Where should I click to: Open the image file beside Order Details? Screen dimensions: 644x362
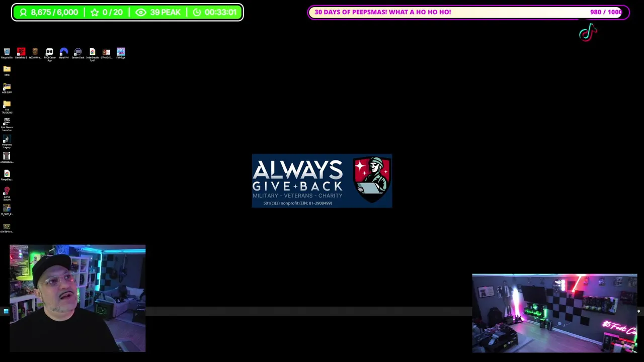point(106,53)
